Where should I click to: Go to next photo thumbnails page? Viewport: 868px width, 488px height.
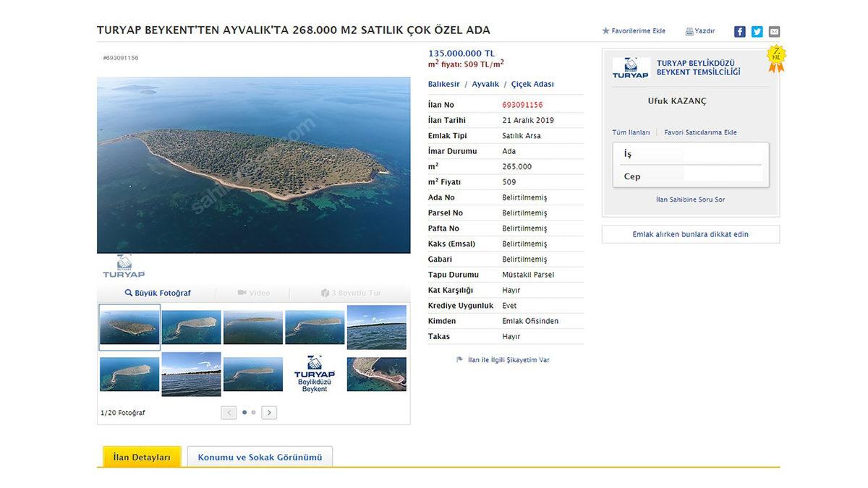(x=269, y=413)
